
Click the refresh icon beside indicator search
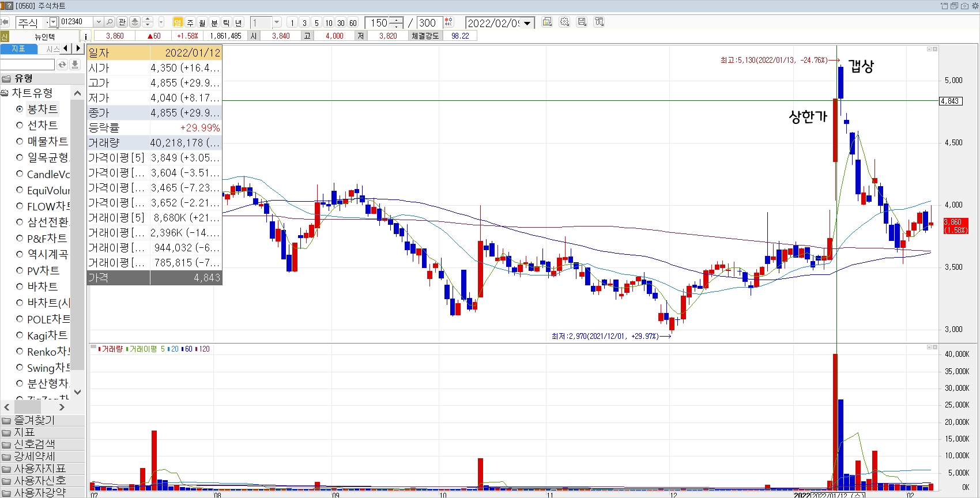click(x=62, y=65)
